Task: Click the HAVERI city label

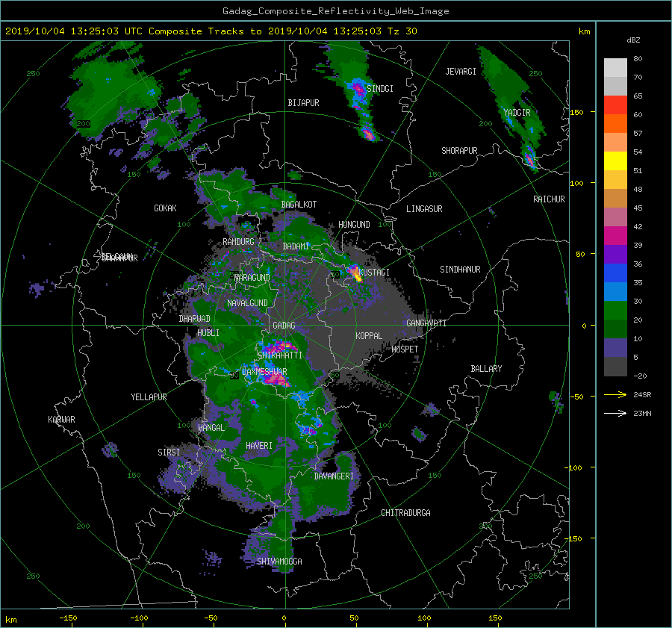Action: tap(259, 446)
